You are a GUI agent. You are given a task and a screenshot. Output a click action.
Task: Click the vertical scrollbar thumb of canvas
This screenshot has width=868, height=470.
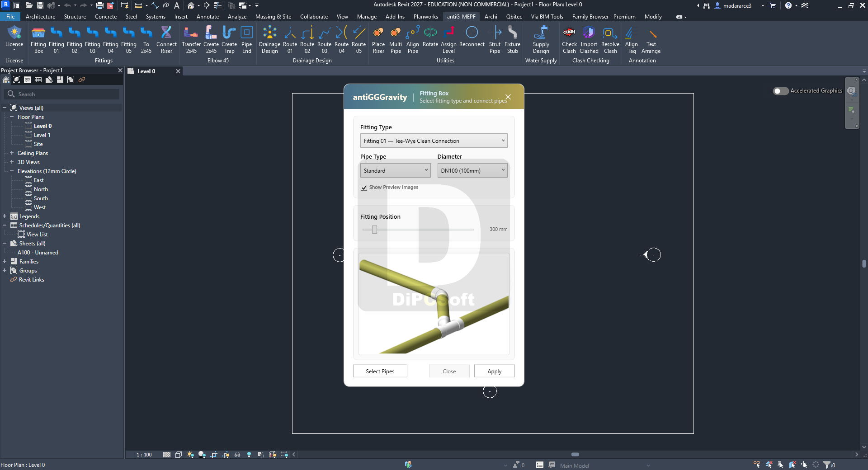[864, 263]
